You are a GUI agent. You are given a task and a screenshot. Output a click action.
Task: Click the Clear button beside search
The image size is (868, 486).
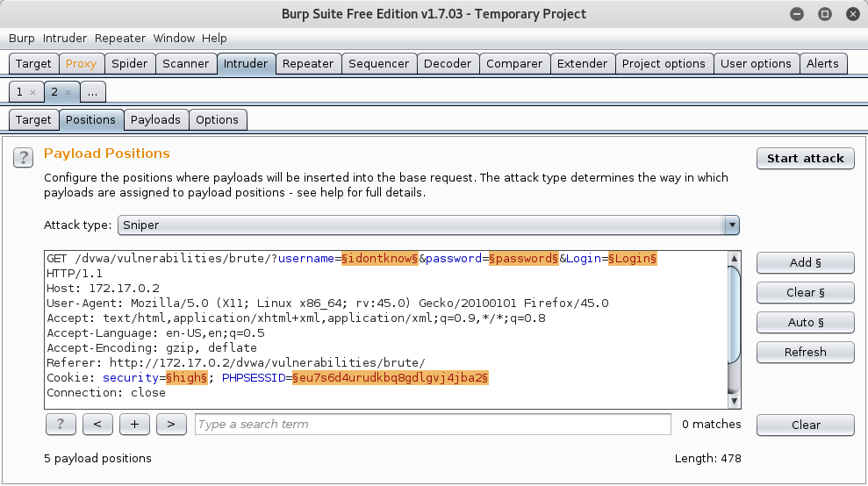click(806, 425)
